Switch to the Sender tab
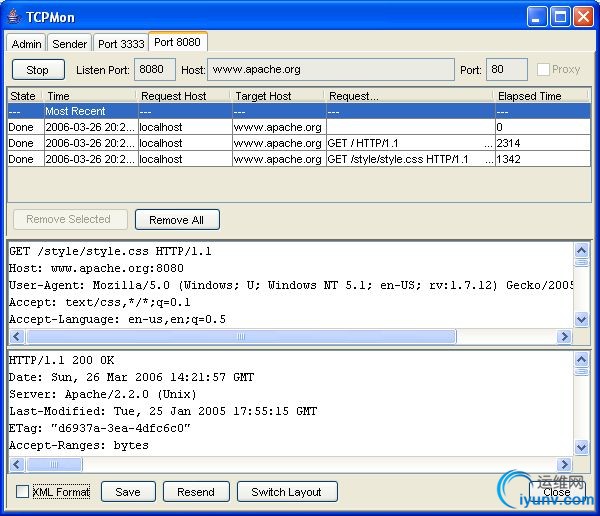The image size is (600, 516). (x=69, y=43)
